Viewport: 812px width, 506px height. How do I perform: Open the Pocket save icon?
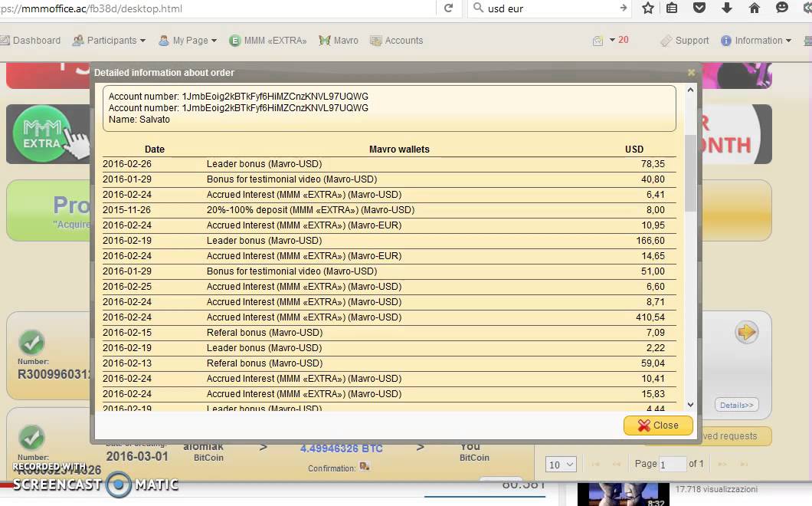point(699,8)
